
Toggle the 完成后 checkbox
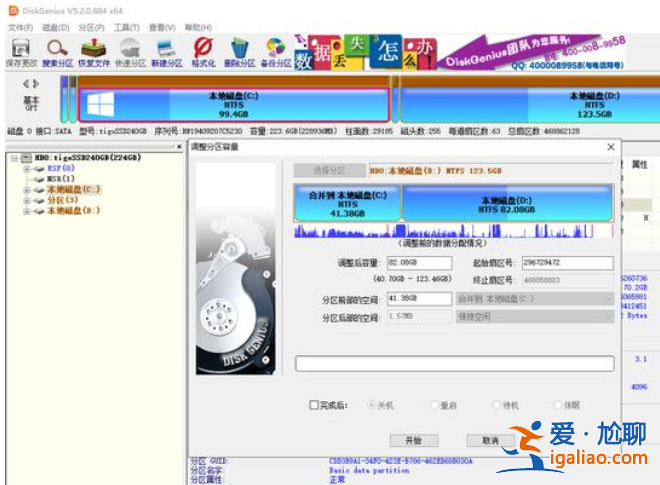pyautogui.click(x=314, y=405)
